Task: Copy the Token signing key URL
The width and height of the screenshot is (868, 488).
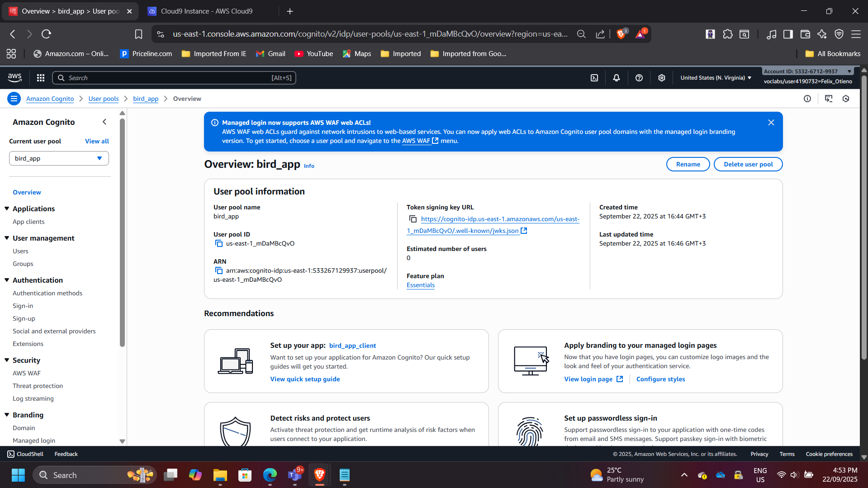Action: 413,219
